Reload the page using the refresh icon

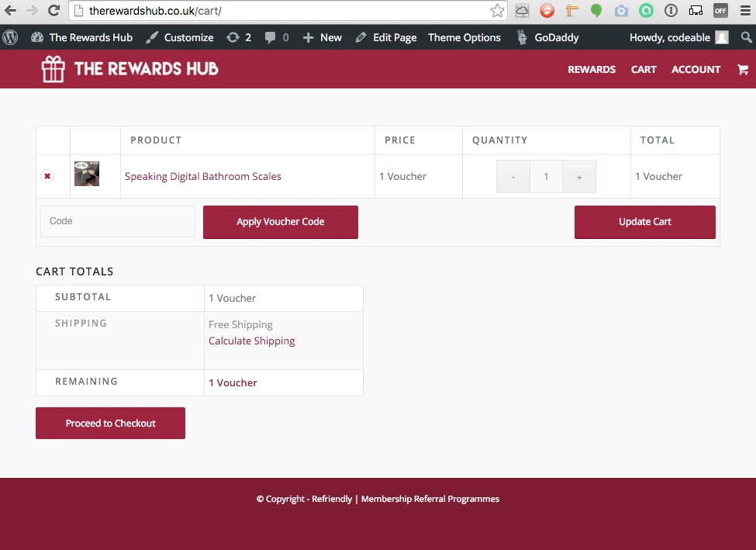pos(54,11)
